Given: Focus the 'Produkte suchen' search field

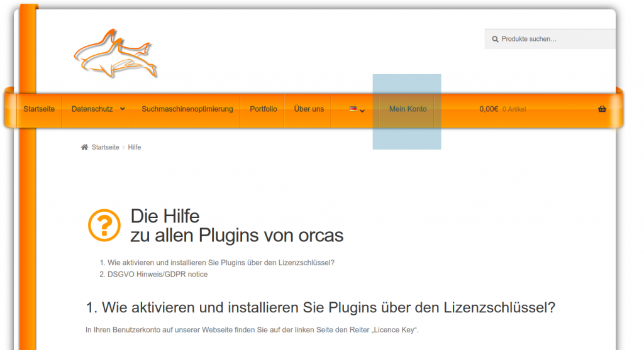Looking at the screenshot, I should pos(553,39).
